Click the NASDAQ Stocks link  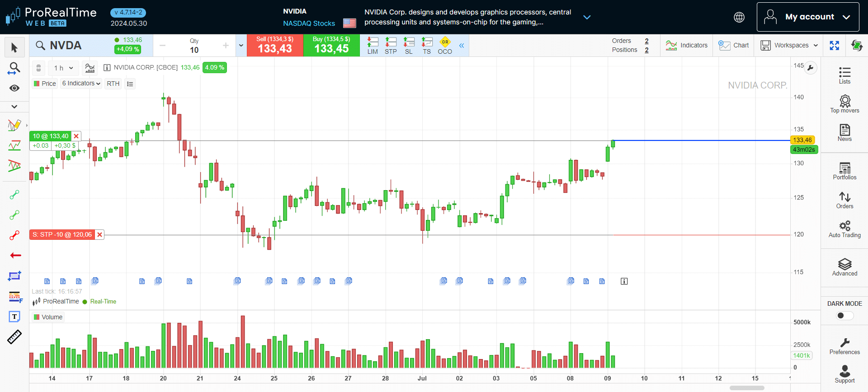[x=309, y=23]
